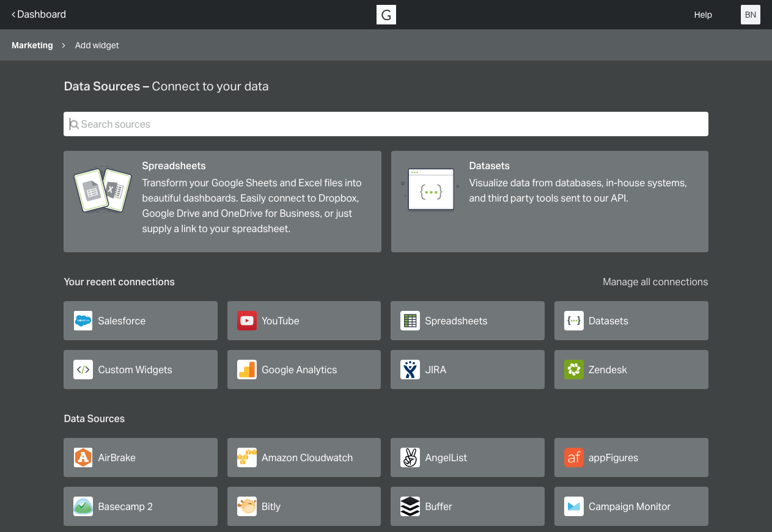Select the Salesforce connection label
The width and height of the screenshot is (772, 532).
pos(122,321)
